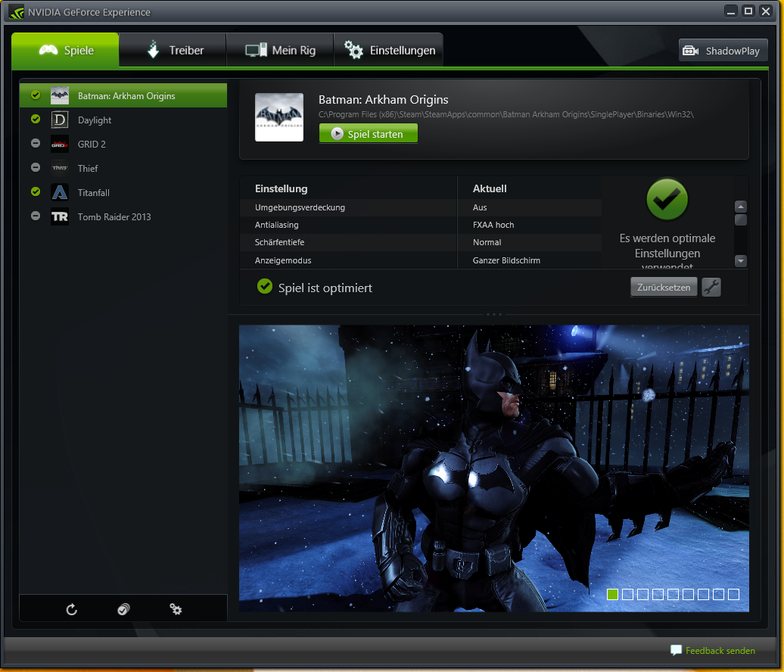The height and width of the screenshot is (672, 784).
Task: Click the large green optimal settings checkmark
Action: click(x=667, y=200)
